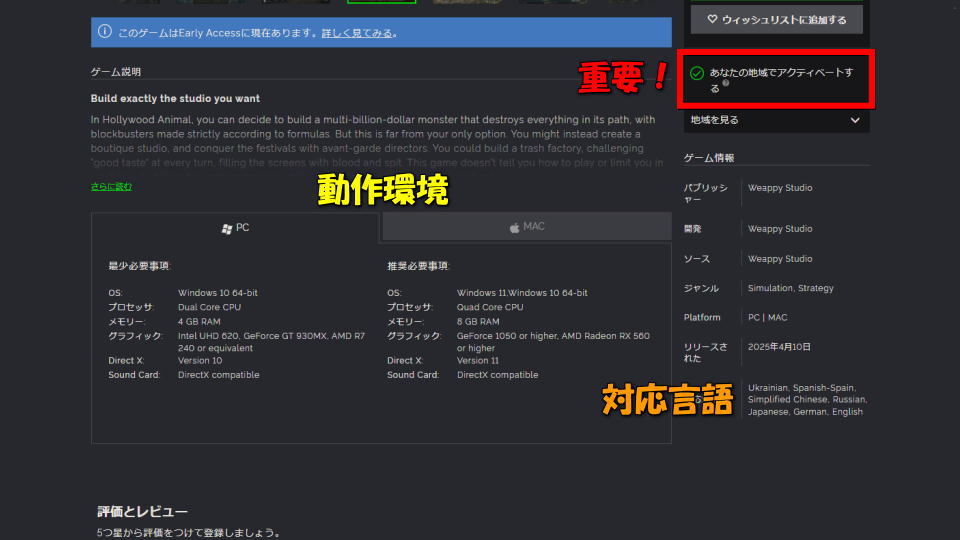Switch to the PC requirements tab
960x540 pixels.
(x=235, y=228)
